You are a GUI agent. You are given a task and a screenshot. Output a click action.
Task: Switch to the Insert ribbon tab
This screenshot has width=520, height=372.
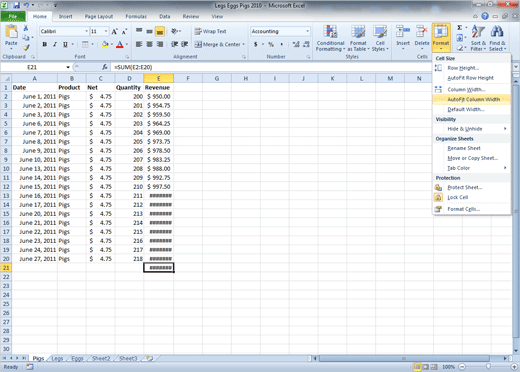pos(65,16)
